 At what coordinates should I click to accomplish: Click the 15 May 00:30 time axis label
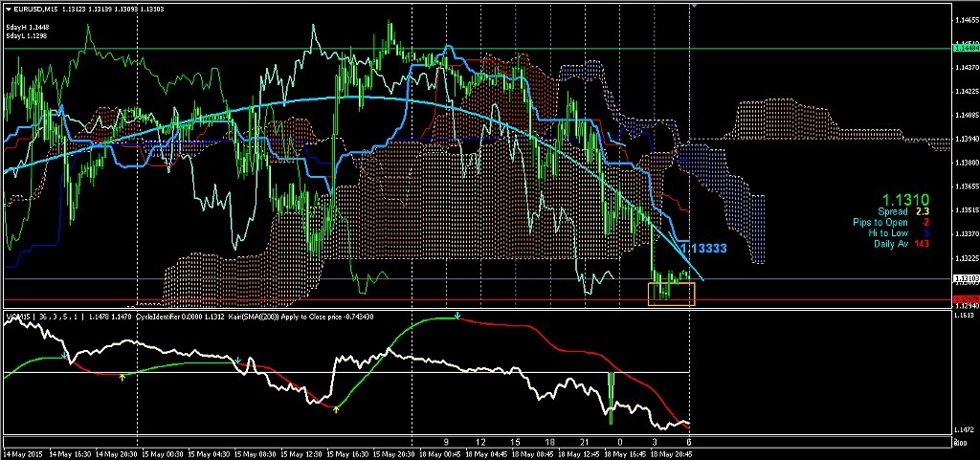(163, 452)
